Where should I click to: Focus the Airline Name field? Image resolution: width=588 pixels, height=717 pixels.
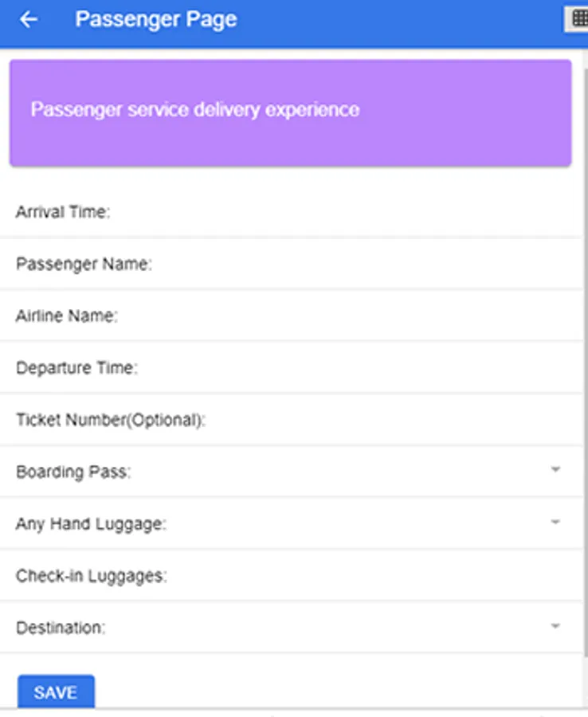(292, 315)
